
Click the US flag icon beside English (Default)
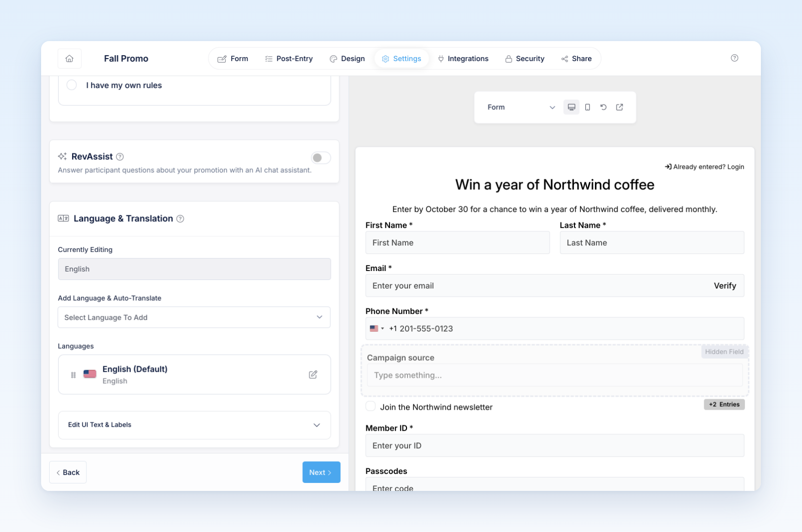pos(90,374)
